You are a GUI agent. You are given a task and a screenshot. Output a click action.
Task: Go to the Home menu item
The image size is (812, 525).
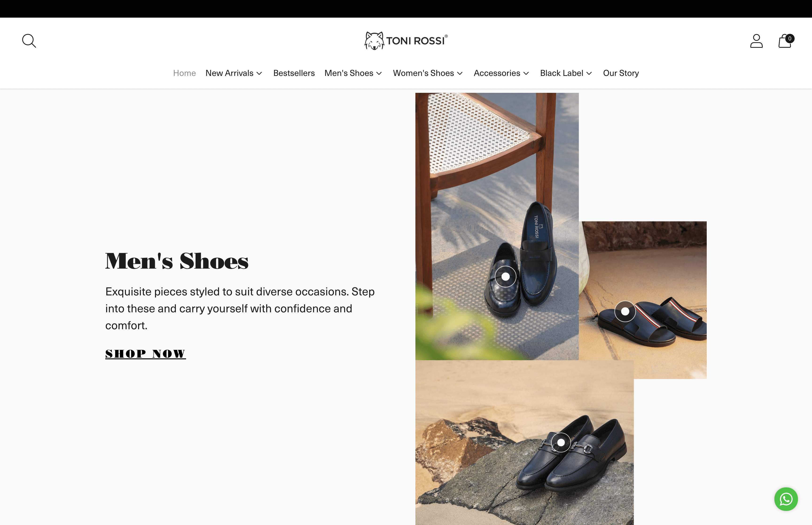coord(184,73)
